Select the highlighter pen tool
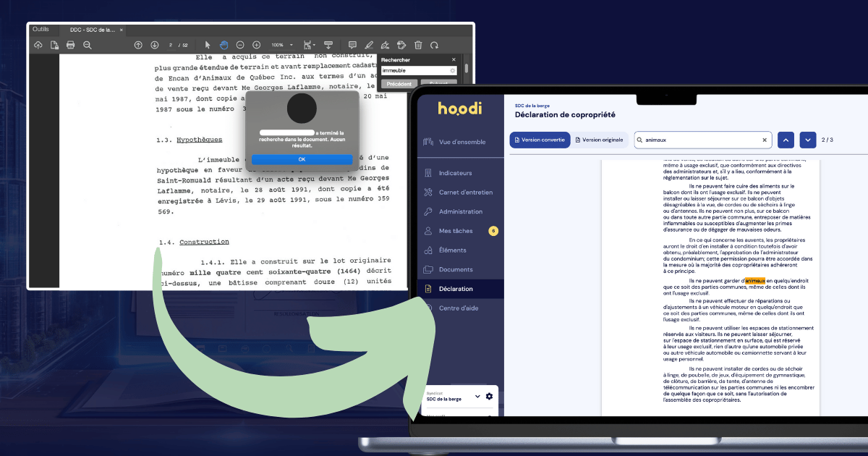This screenshot has height=456, width=868. point(370,45)
